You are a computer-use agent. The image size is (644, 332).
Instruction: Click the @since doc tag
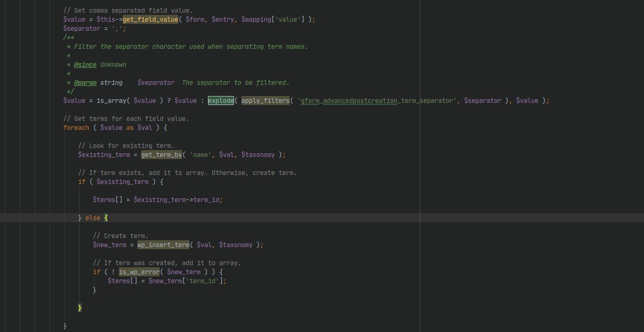click(x=85, y=65)
